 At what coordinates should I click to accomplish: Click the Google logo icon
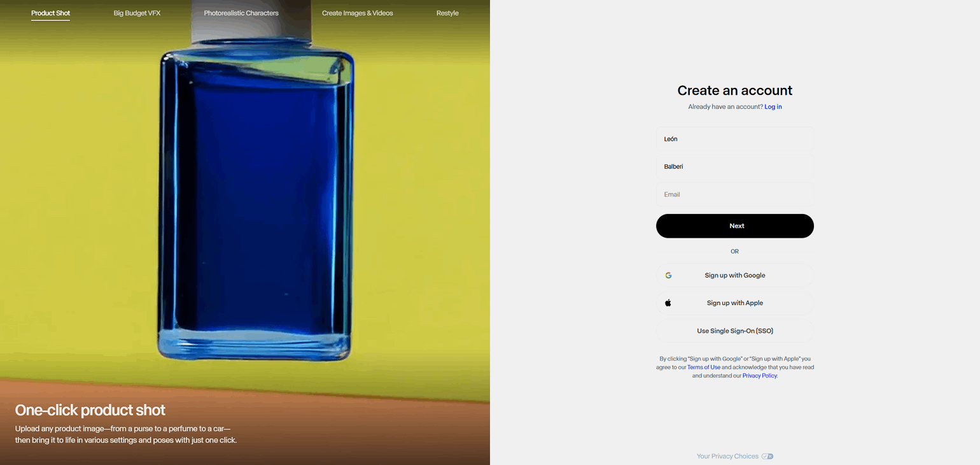coord(668,276)
